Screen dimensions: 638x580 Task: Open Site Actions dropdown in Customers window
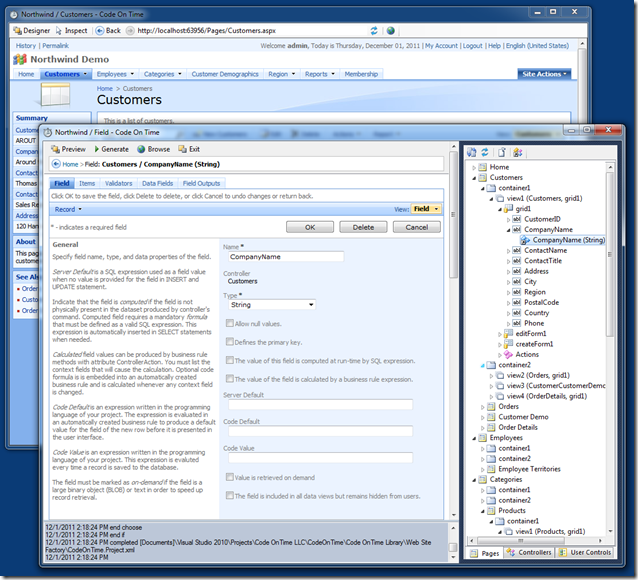[x=544, y=74]
